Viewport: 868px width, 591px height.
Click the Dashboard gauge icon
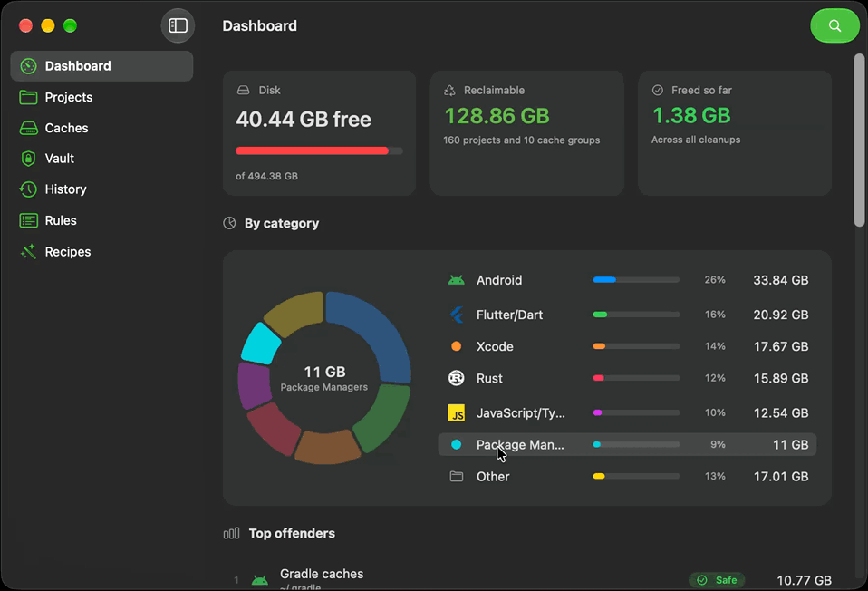28,66
